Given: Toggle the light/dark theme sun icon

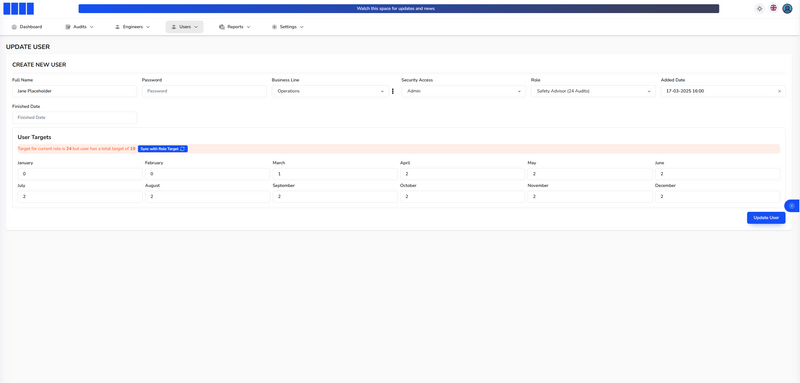Looking at the screenshot, I should coord(760,9).
